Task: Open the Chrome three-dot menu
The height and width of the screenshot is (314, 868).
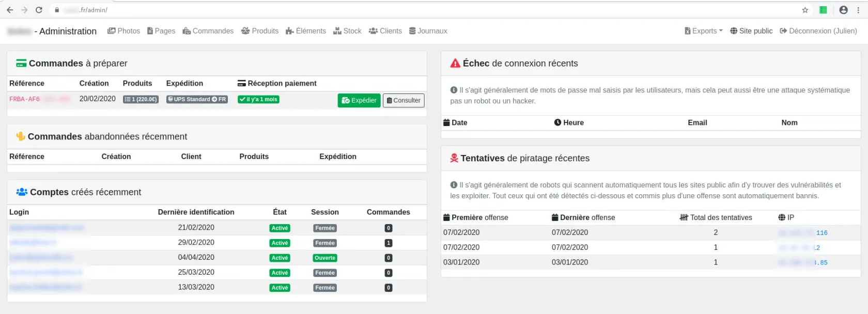Action: tap(858, 10)
